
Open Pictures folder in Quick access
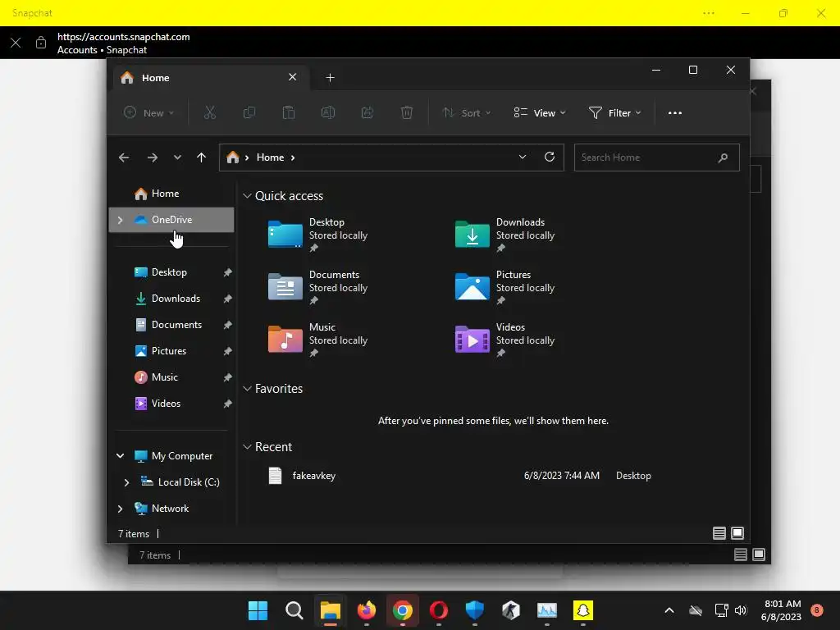click(x=505, y=287)
